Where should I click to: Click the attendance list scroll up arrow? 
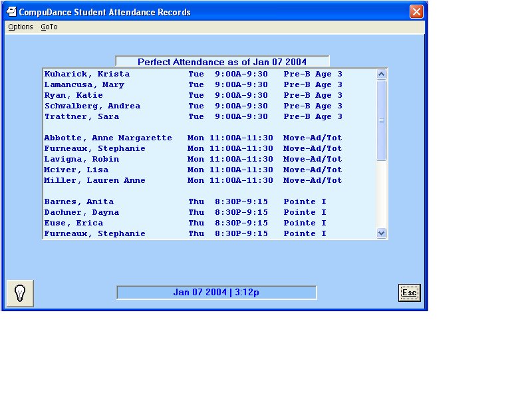[x=381, y=74]
